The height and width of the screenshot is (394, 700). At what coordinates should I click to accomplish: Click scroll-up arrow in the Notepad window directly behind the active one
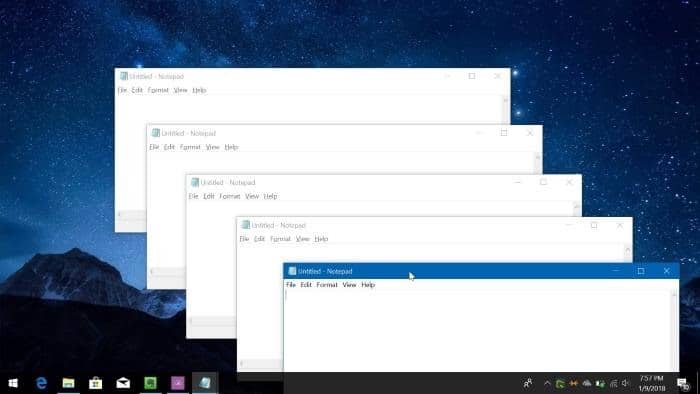(x=628, y=249)
